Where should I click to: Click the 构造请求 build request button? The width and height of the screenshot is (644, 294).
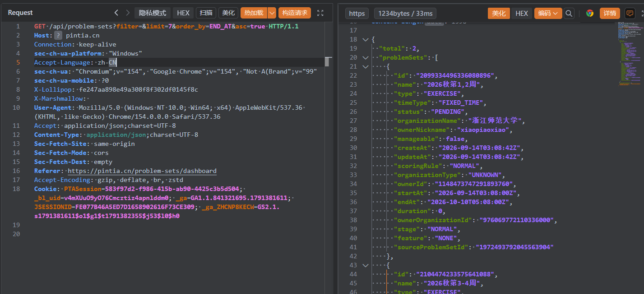[x=295, y=13]
